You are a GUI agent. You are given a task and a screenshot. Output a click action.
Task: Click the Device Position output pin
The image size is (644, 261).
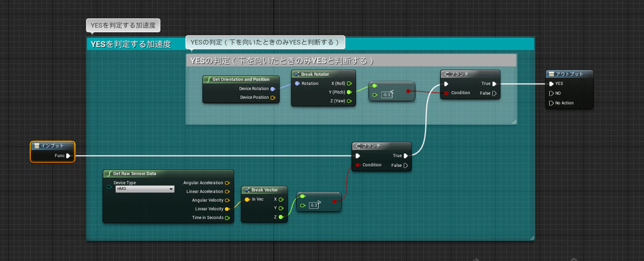click(273, 97)
